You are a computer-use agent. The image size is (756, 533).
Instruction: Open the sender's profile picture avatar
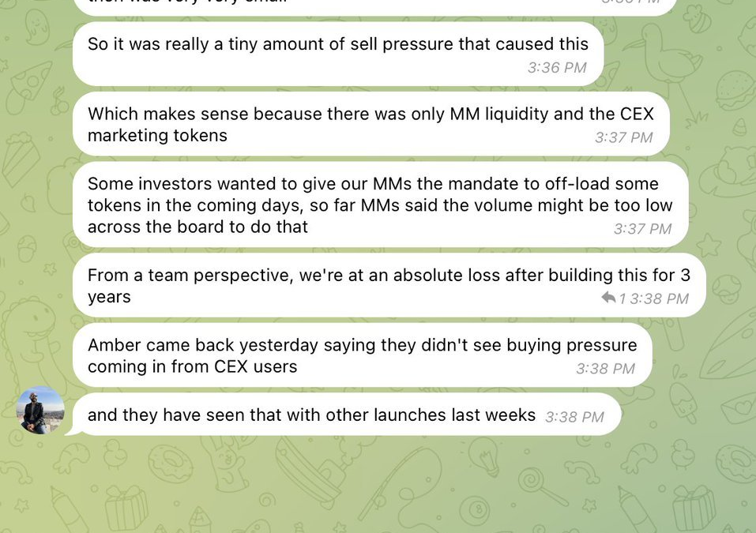[x=40, y=410]
